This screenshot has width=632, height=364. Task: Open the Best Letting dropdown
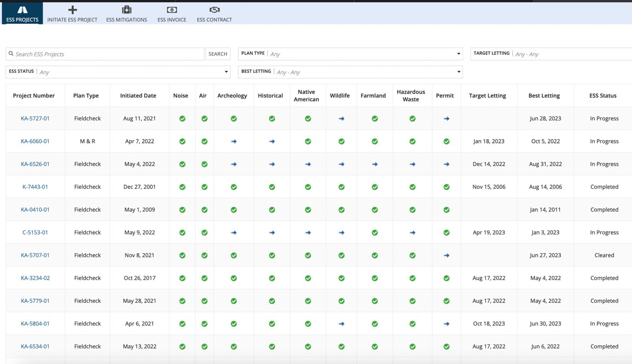tap(350, 72)
